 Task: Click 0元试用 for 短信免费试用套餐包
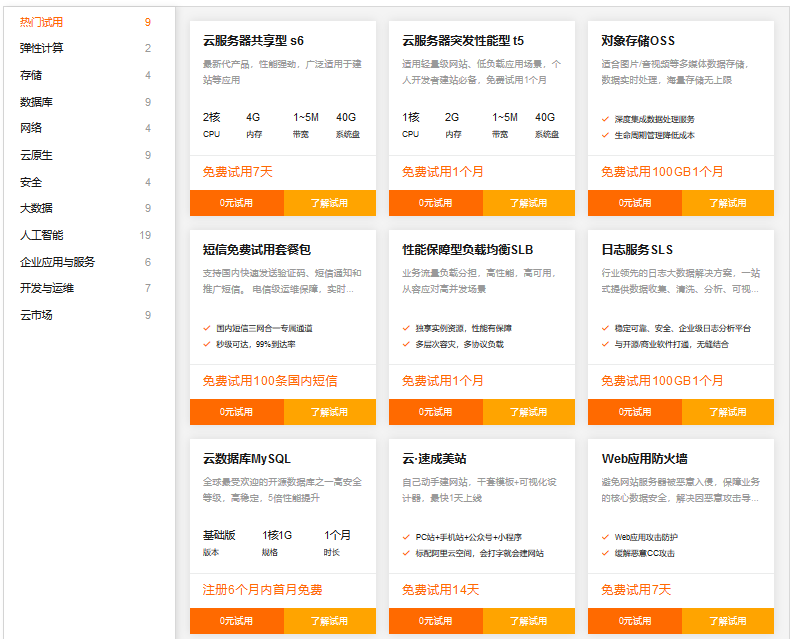point(237,412)
